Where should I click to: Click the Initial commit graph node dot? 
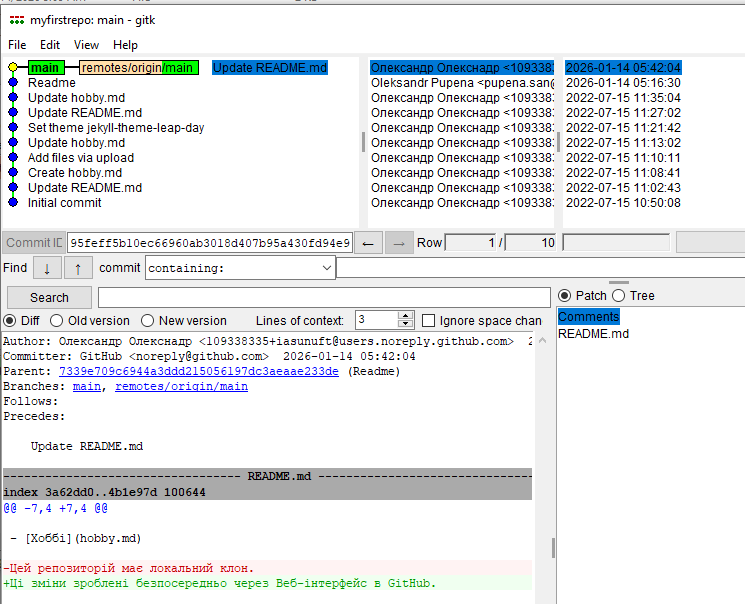[13, 203]
